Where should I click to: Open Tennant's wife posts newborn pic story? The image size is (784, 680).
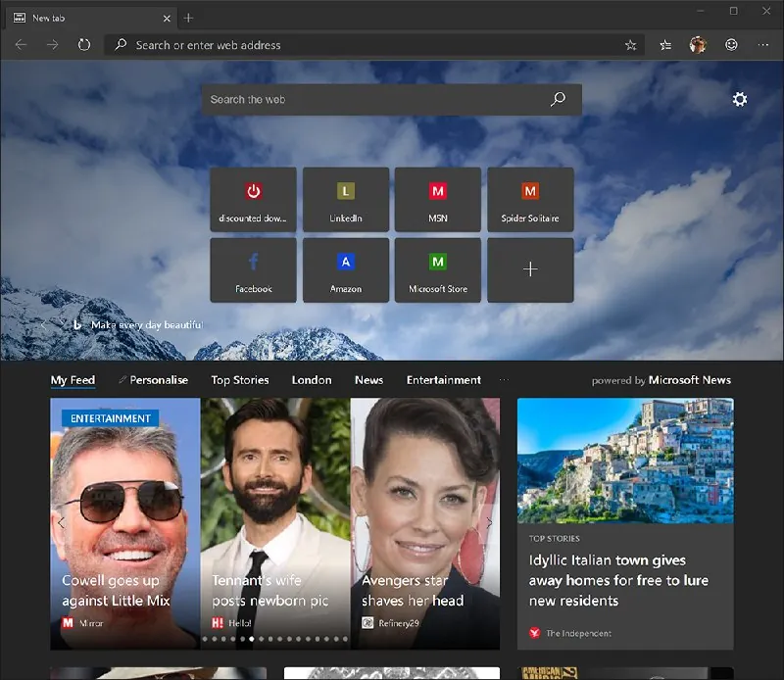click(270, 591)
